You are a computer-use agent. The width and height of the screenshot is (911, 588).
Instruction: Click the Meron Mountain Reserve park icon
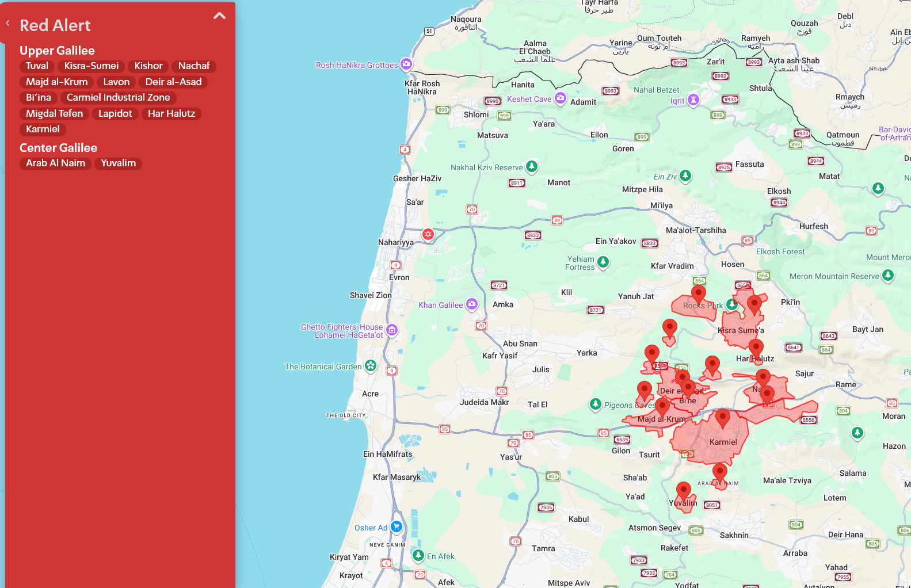[888, 275]
